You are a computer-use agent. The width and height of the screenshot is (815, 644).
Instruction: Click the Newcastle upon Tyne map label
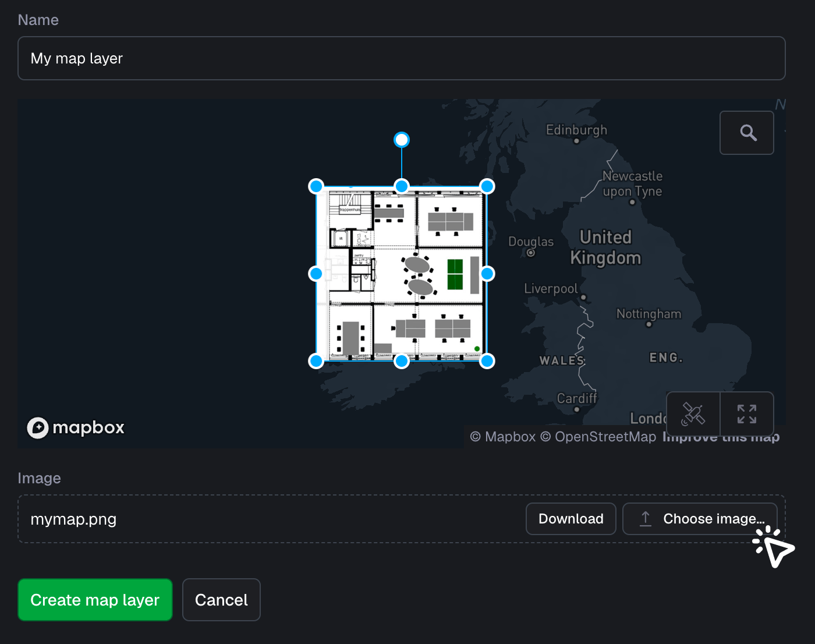(632, 183)
